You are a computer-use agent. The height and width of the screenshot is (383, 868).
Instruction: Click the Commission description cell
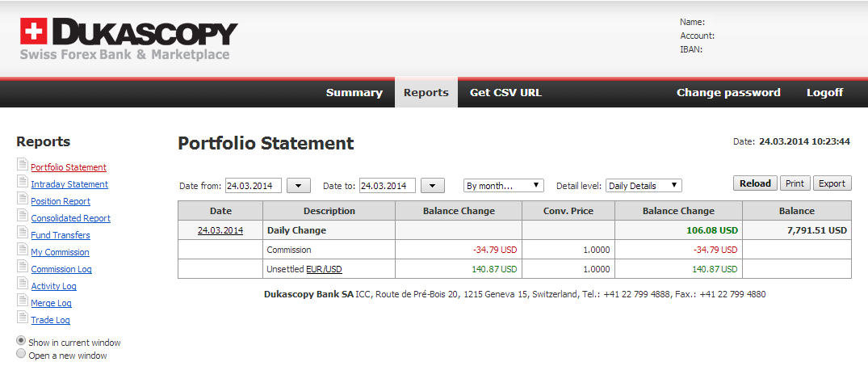click(x=329, y=250)
